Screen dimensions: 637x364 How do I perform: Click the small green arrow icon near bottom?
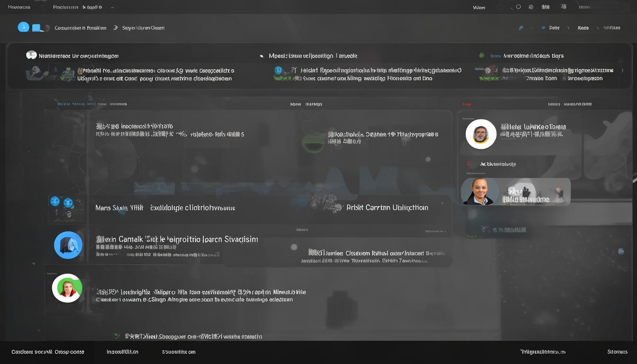[x=117, y=336]
